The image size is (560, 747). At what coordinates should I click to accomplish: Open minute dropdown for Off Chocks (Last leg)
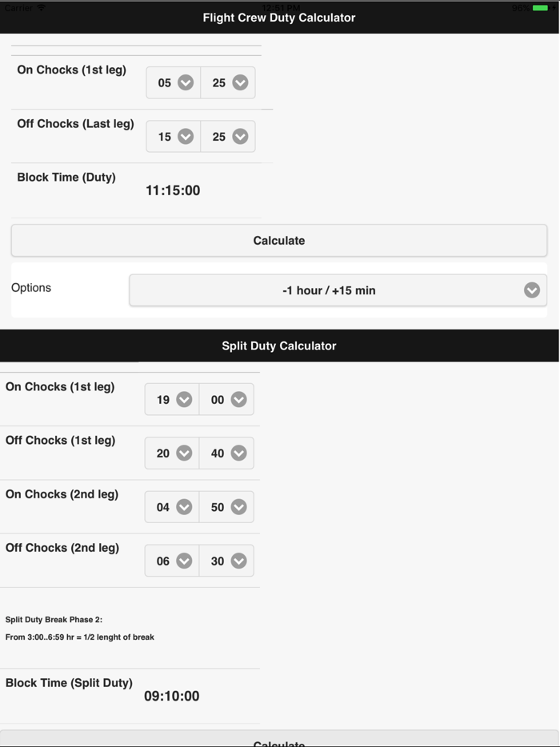pos(228,137)
